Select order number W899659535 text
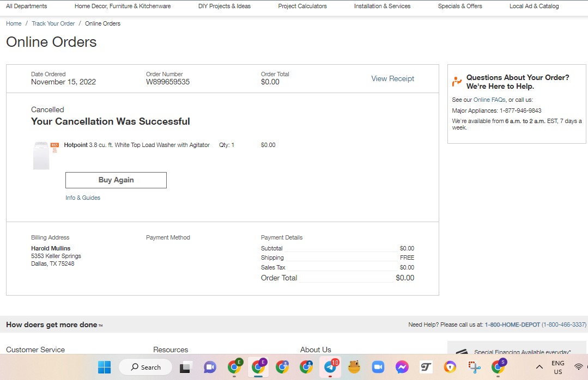Image resolution: width=588 pixels, height=380 pixels. pyautogui.click(x=168, y=82)
